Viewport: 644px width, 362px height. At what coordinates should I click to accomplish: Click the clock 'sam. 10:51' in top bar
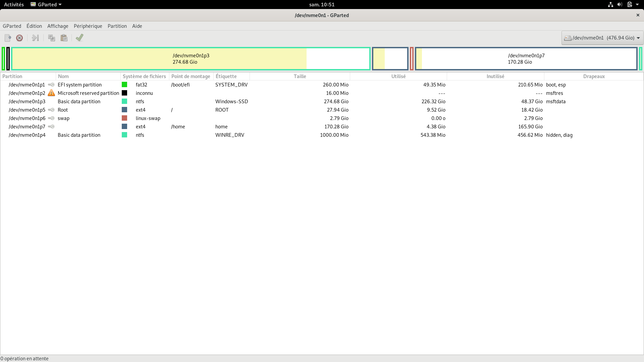tap(322, 4)
